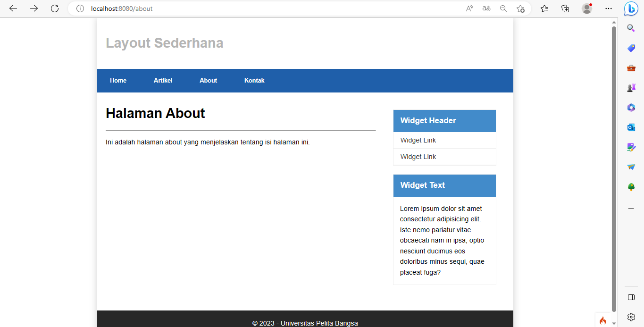Click the first Widget Link under Widget Header
Screen dimensions: 644x327
click(x=418, y=140)
